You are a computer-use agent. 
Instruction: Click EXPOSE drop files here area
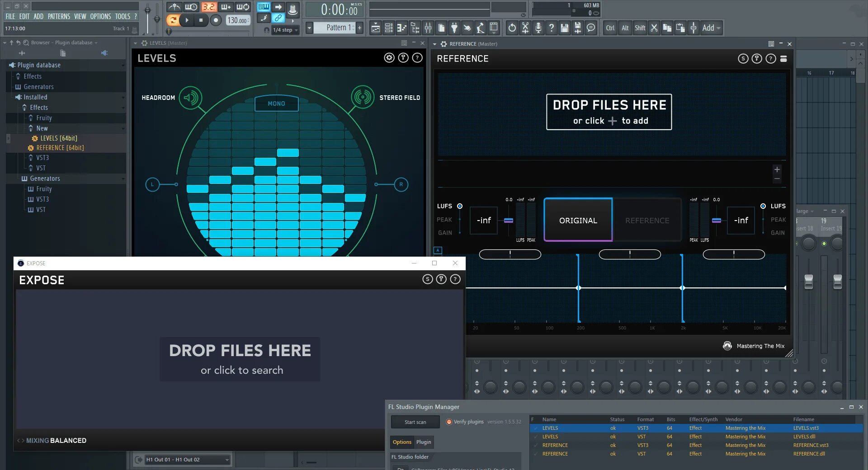240,359
